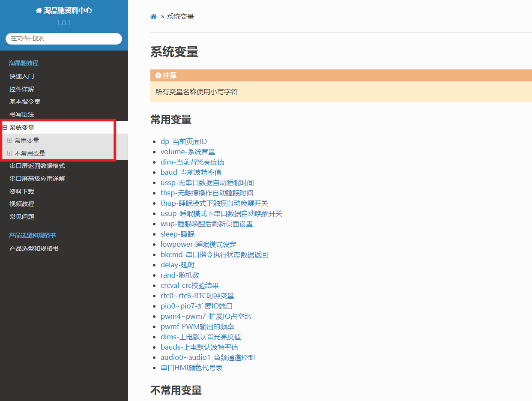Click the volume-系统音量 link
Image resolution: width=532 pixels, height=401 pixels.
tap(188, 152)
